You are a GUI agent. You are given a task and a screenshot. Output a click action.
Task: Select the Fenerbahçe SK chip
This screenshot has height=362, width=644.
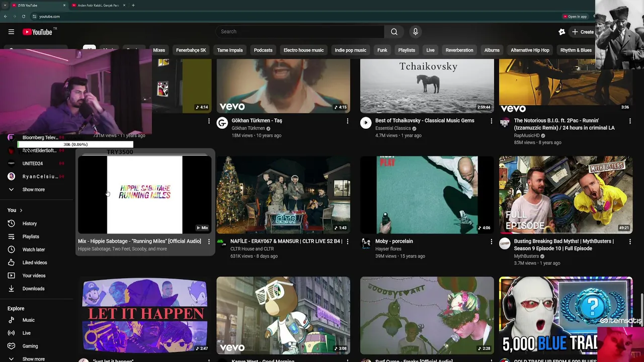click(191, 50)
